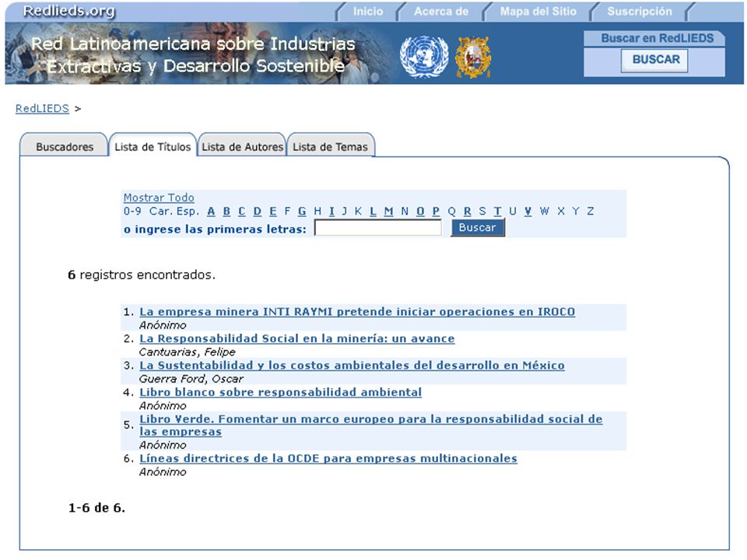Select the Lista de Títulos tab

(153, 147)
